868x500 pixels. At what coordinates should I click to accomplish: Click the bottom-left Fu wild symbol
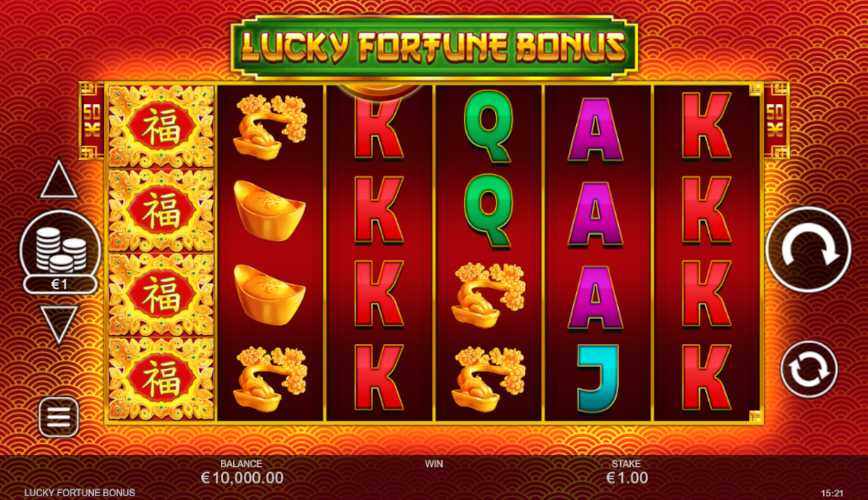[x=161, y=379]
